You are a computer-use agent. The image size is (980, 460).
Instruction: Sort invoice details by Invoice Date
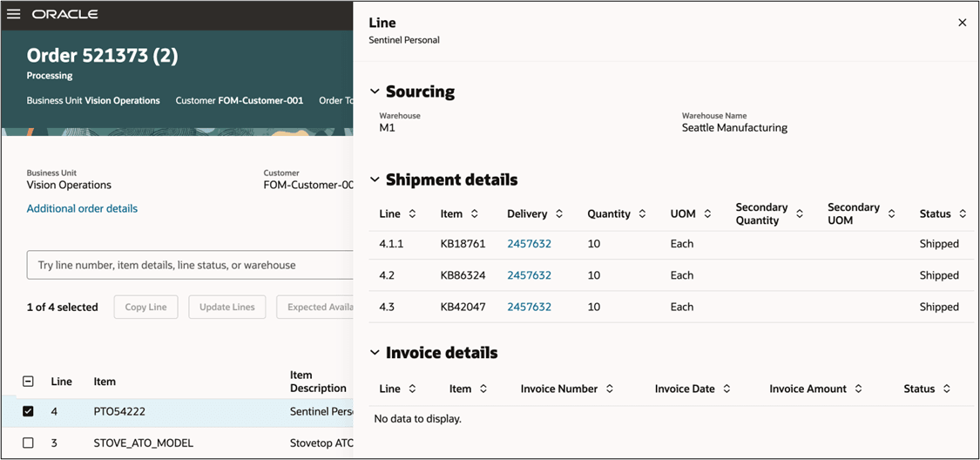click(727, 389)
